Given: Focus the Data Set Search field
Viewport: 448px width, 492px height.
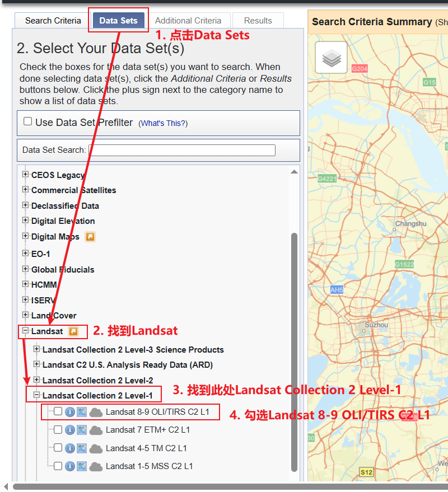Looking at the screenshot, I should coord(183,150).
